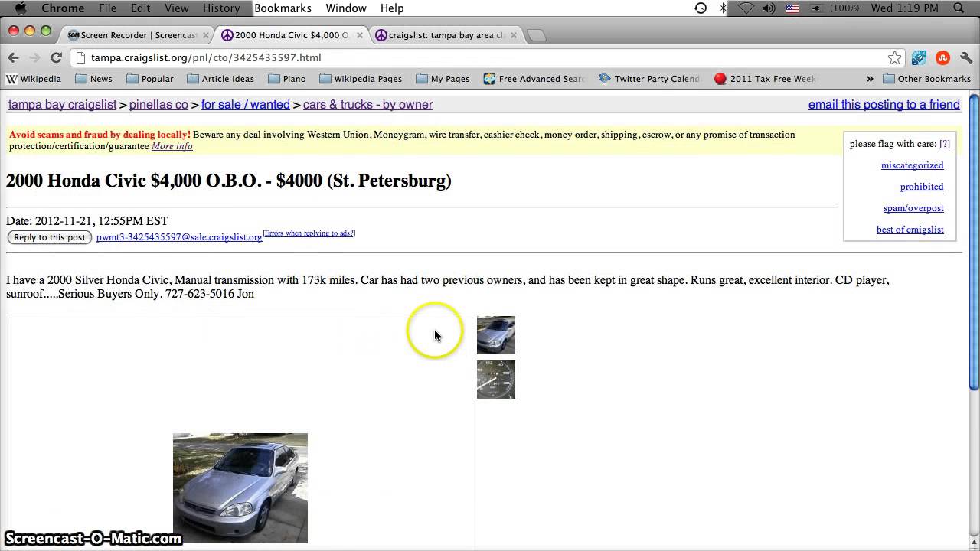Open Errors when replying to ads link
Screen dimensions: 980x551
(x=309, y=233)
